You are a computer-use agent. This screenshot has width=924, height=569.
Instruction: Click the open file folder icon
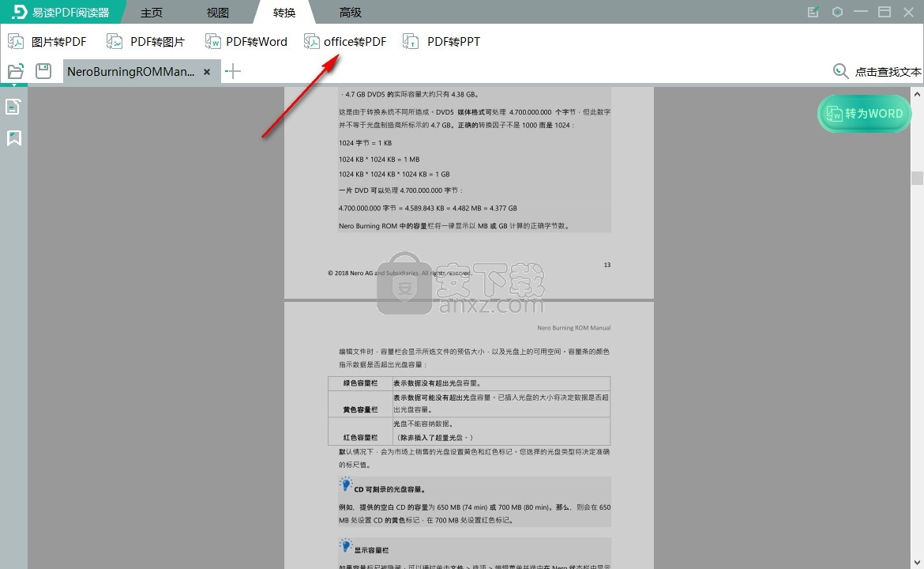[x=16, y=72]
